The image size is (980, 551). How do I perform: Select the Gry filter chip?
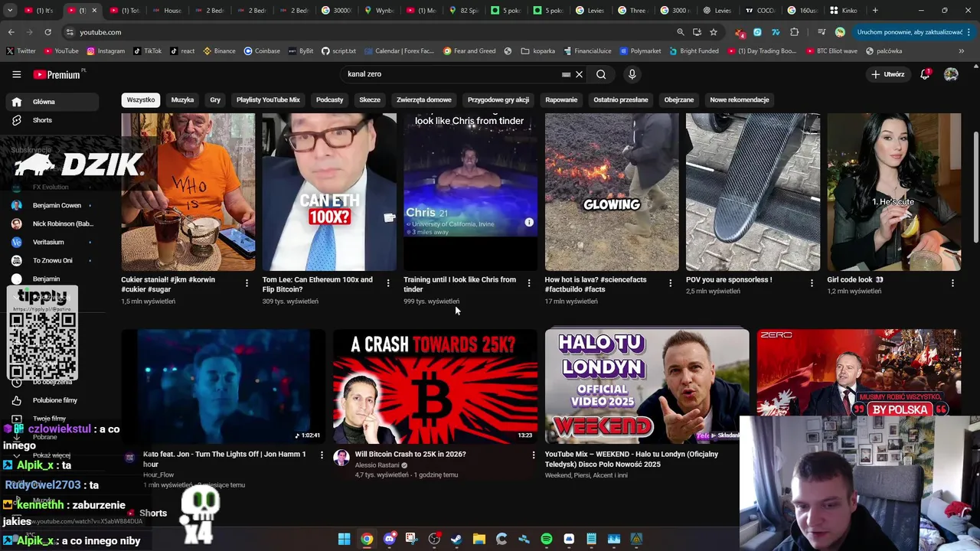215,99
